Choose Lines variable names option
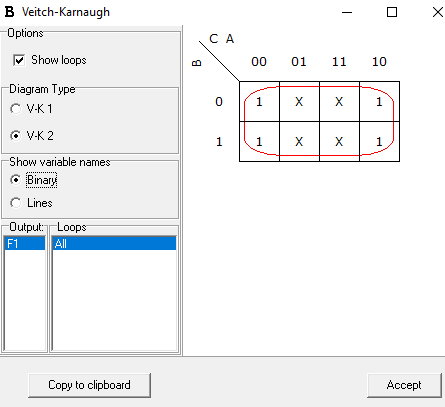The width and height of the screenshot is (445, 407). tap(15, 203)
